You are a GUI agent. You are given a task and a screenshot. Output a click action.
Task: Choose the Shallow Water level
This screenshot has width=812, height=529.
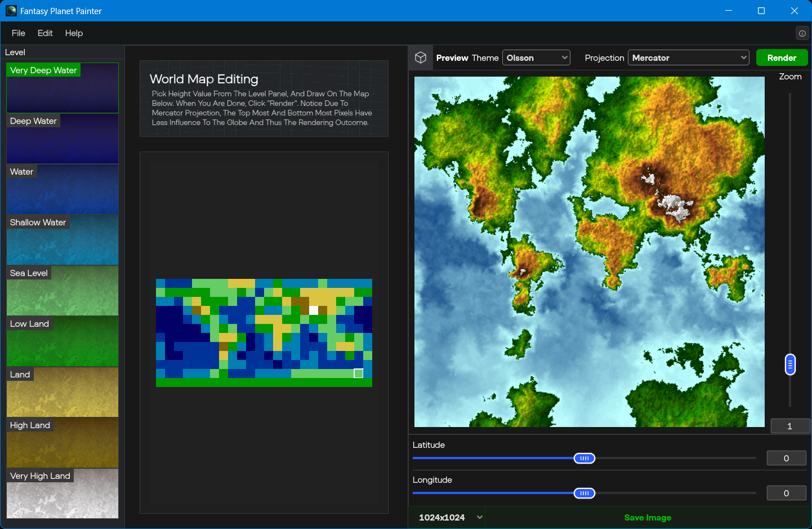(63, 240)
